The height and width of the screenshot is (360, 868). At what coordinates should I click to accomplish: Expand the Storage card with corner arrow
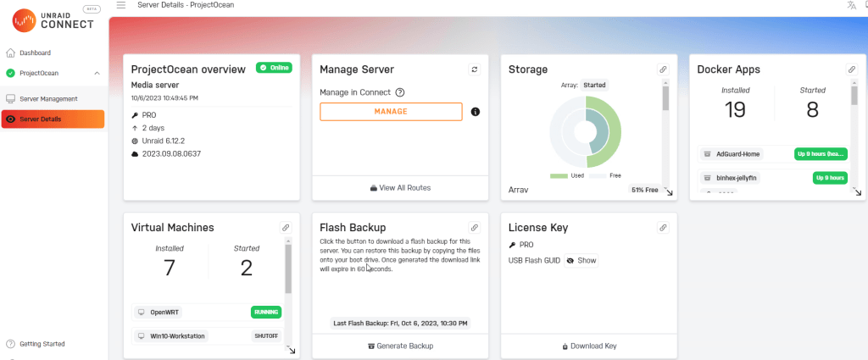[669, 193]
